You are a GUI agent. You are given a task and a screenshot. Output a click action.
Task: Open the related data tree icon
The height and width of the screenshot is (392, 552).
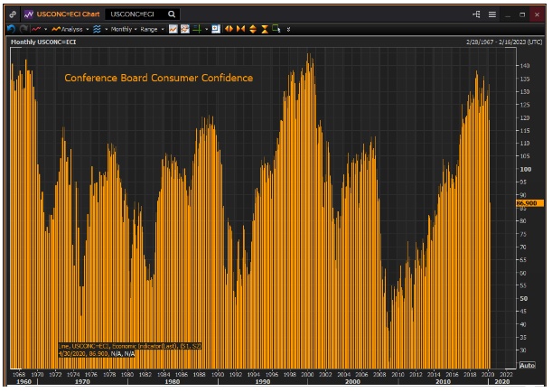point(476,14)
